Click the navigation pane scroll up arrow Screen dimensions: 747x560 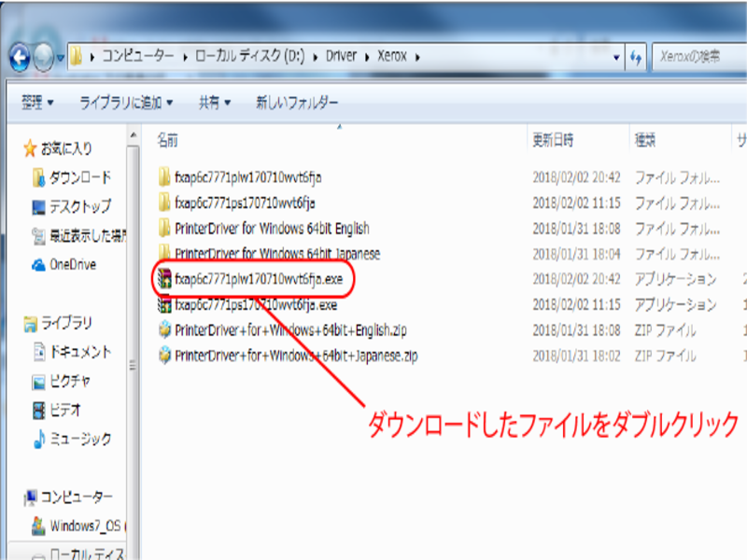coord(134,135)
